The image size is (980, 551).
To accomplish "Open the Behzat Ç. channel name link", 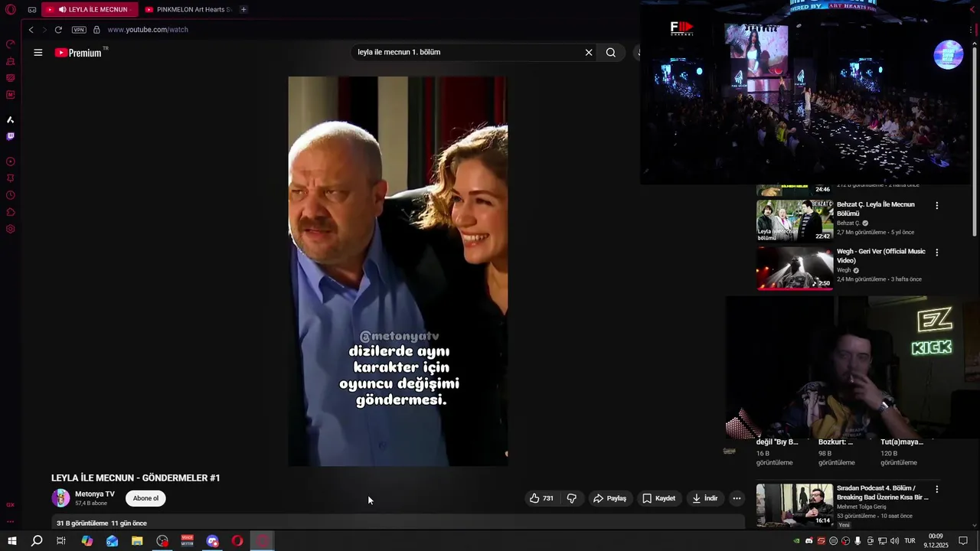I will 848,223.
